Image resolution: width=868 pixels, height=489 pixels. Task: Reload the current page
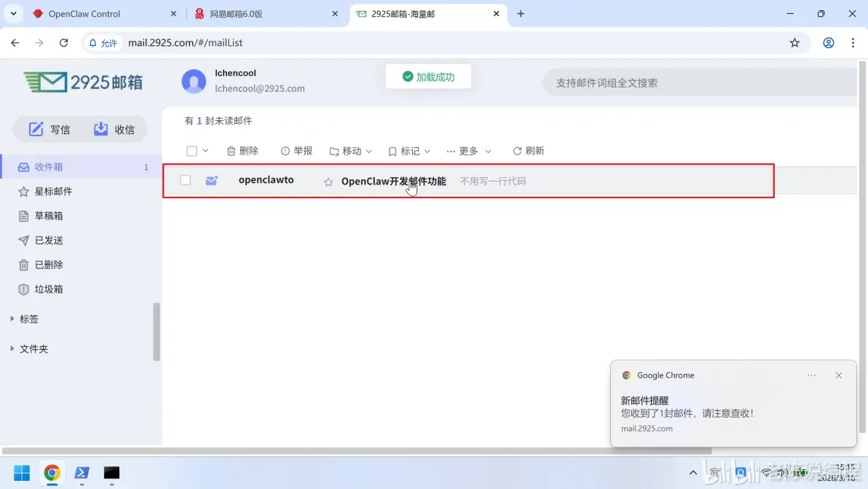click(x=63, y=43)
